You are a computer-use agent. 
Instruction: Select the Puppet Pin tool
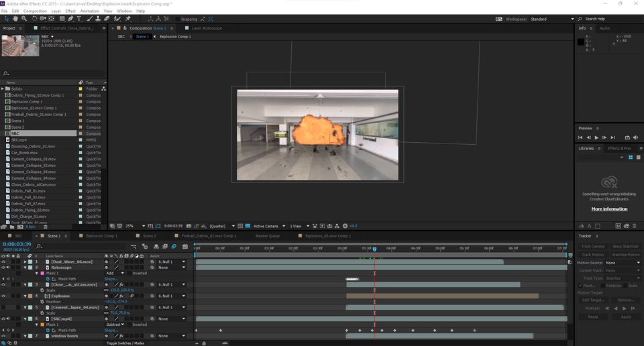pyautogui.click(x=128, y=19)
